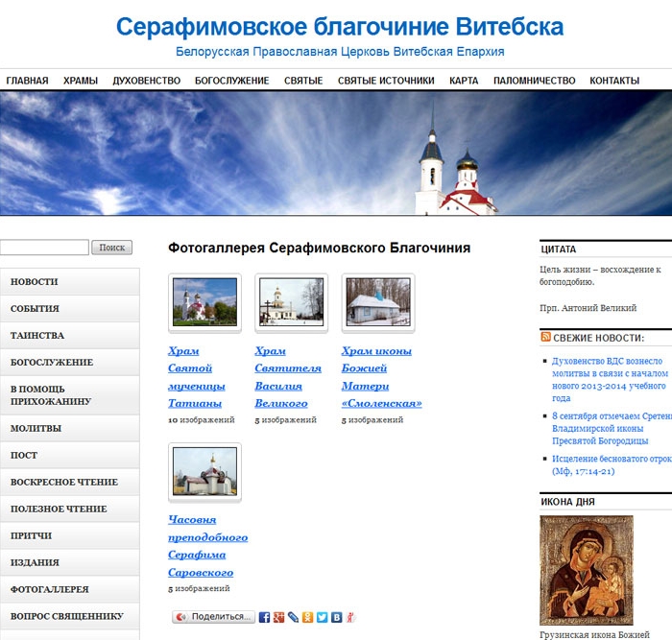The height and width of the screenshot is (640, 672).
Task: Click the RSS feed icon beside Свежие новости
Action: pos(545,338)
